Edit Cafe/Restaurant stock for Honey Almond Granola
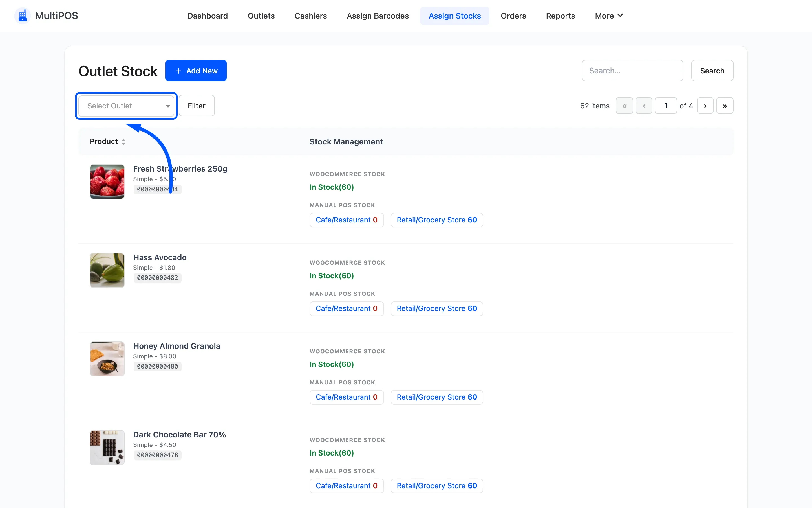 coord(346,397)
